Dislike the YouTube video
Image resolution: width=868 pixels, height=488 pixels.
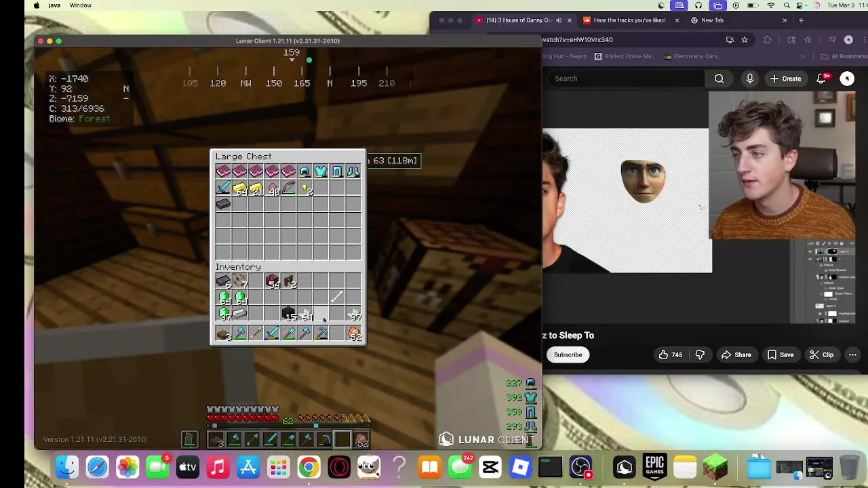pyautogui.click(x=700, y=354)
